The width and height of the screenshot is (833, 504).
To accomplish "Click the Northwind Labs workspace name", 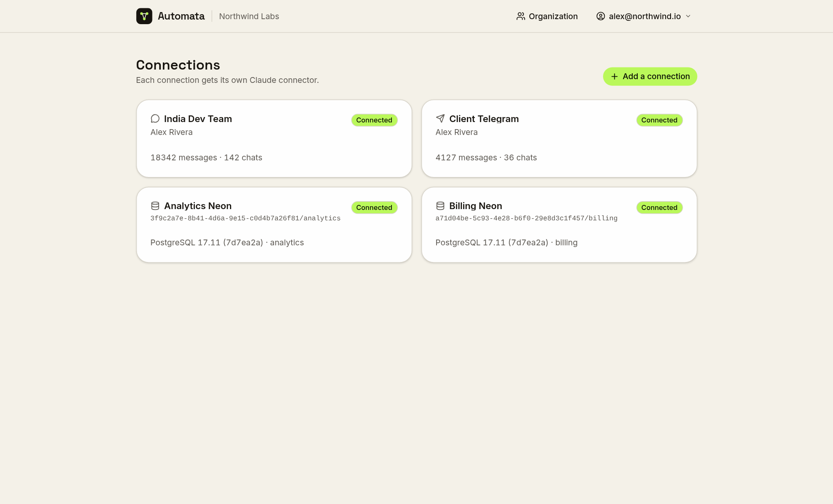I will coord(249,16).
